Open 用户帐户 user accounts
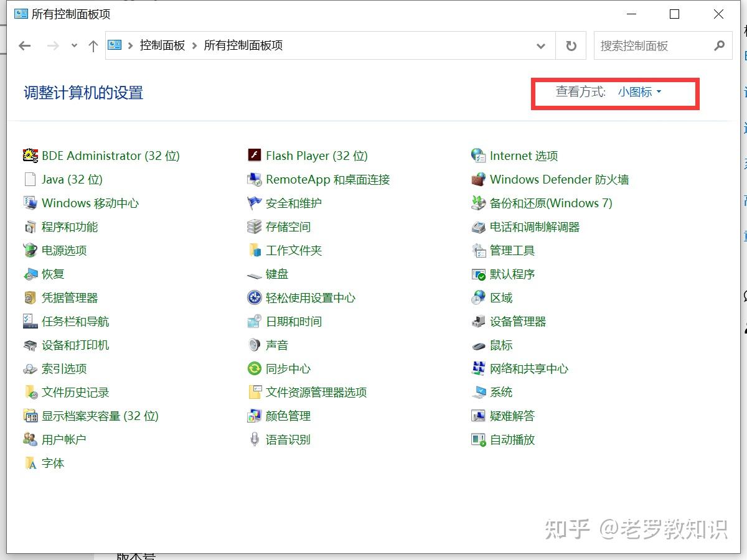Viewport: 747px width, 560px height. (62, 439)
